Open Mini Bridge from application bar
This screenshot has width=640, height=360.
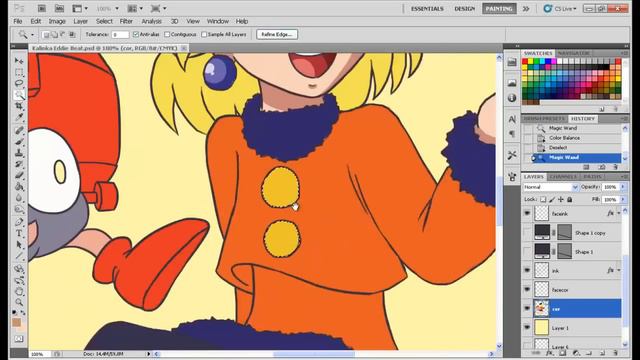click(x=59, y=8)
